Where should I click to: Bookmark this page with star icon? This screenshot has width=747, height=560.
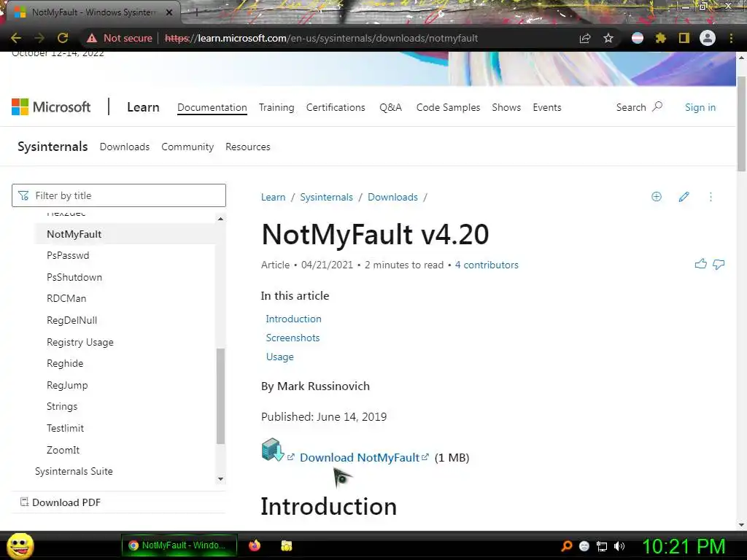pyautogui.click(x=608, y=38)
